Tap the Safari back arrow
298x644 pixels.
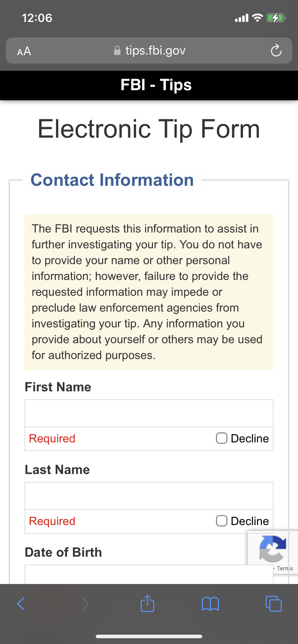(x=21, y=604)
